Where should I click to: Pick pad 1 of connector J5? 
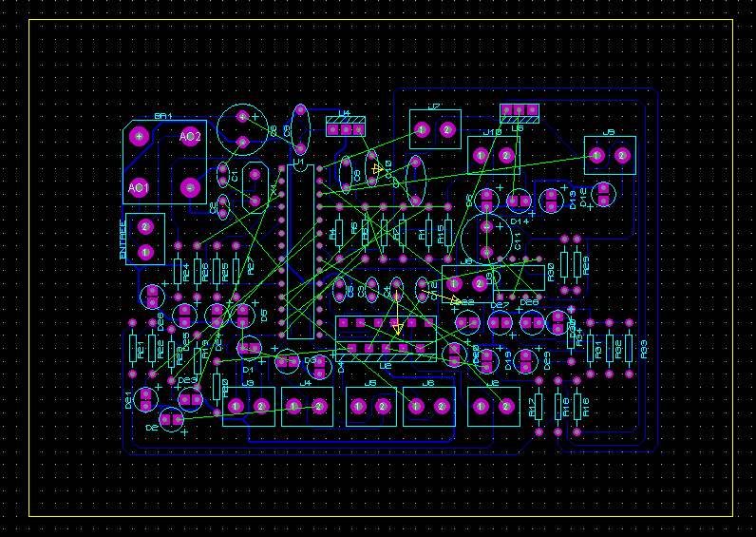(x=358, y=406)
